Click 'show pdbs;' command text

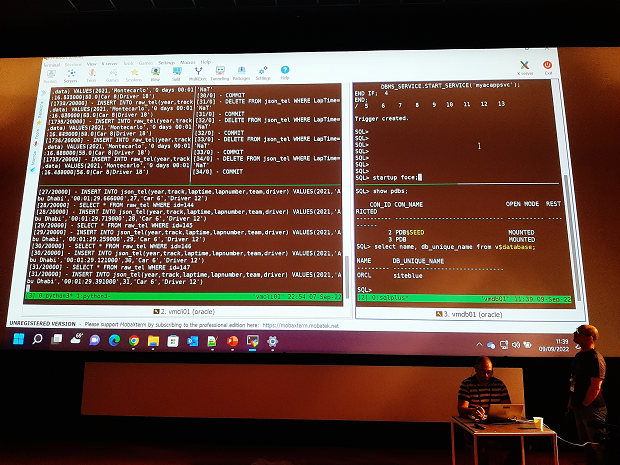390,191
